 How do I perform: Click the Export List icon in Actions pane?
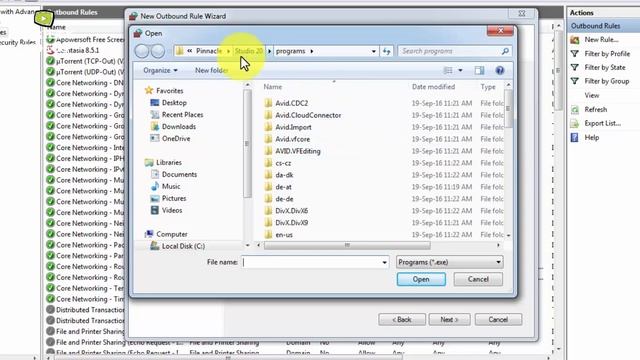coord(575,123)
